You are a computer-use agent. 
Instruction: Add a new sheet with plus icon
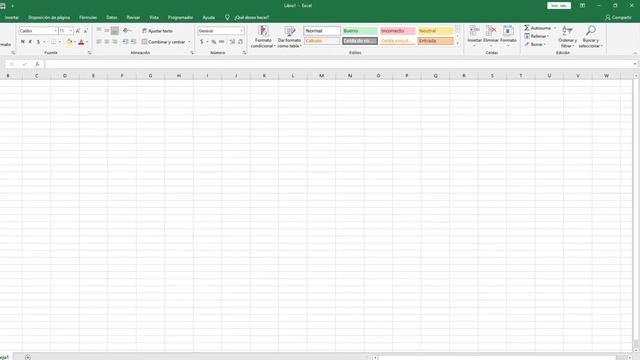pyautogui.click(x=28, y=357)
